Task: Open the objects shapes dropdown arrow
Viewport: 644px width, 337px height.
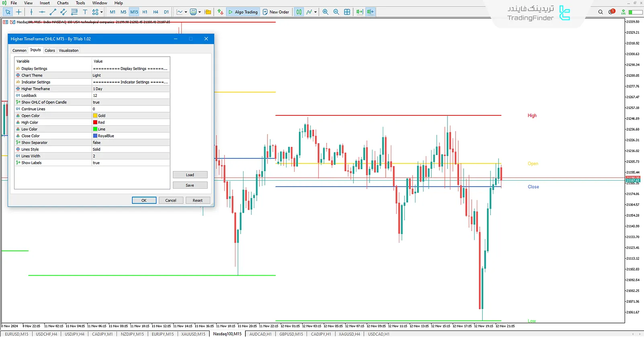Action: tap(102, 12)
